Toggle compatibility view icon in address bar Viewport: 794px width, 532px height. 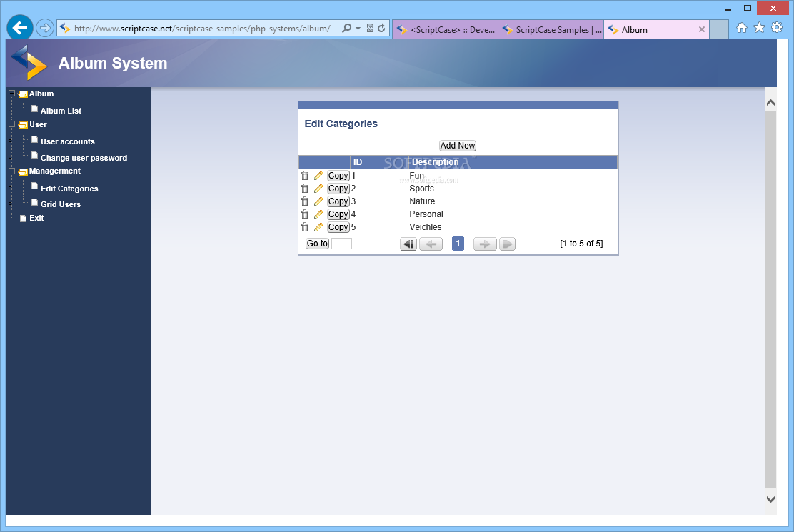click(x=370, y=29)
